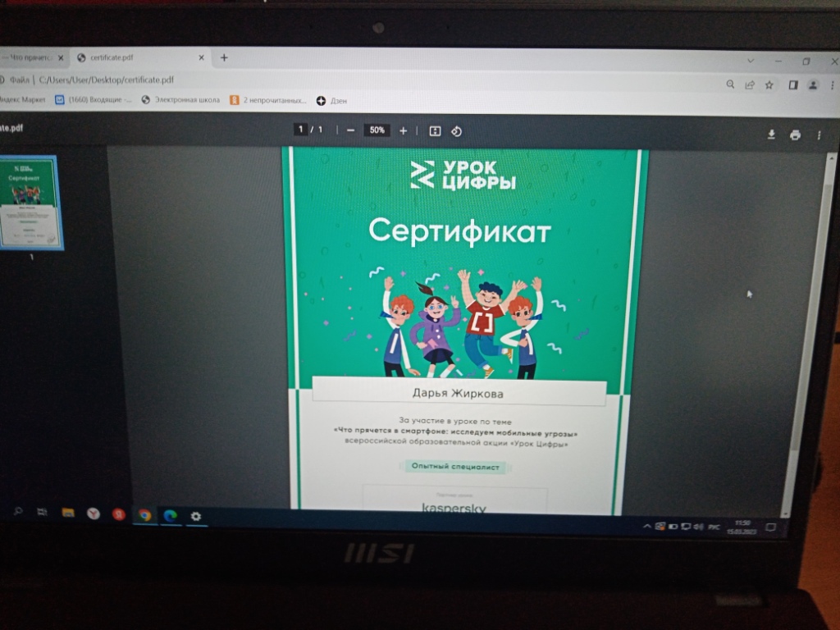Click 'Опытный специалист' label on certificate
This screenshot has width=840, height=630.
[x=454, y=467]
